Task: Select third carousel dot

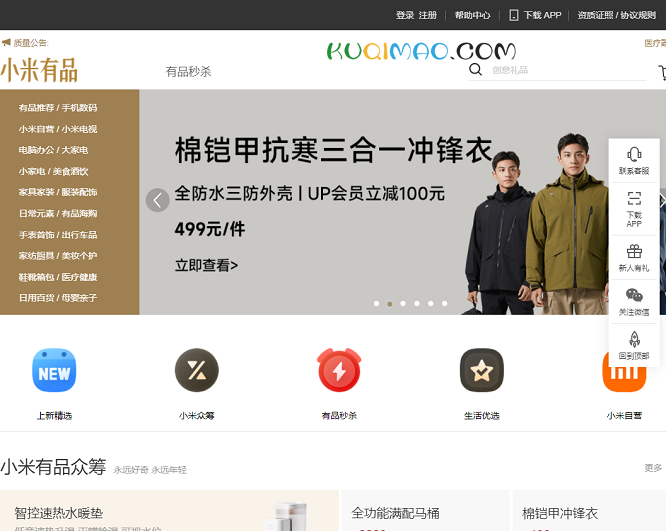Action: pyautogui.click(x=403, y=303)
